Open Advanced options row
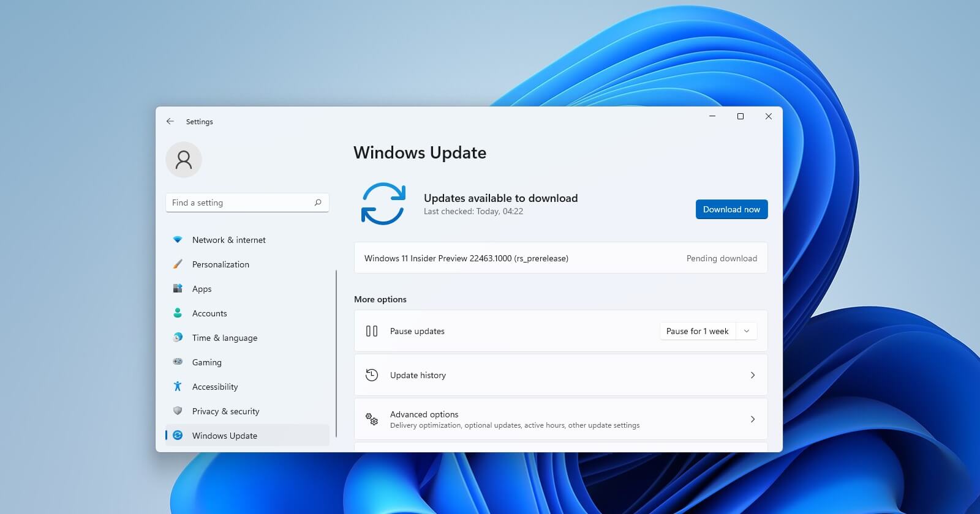This screenshot has height=514, width=980. pos(560,419)
